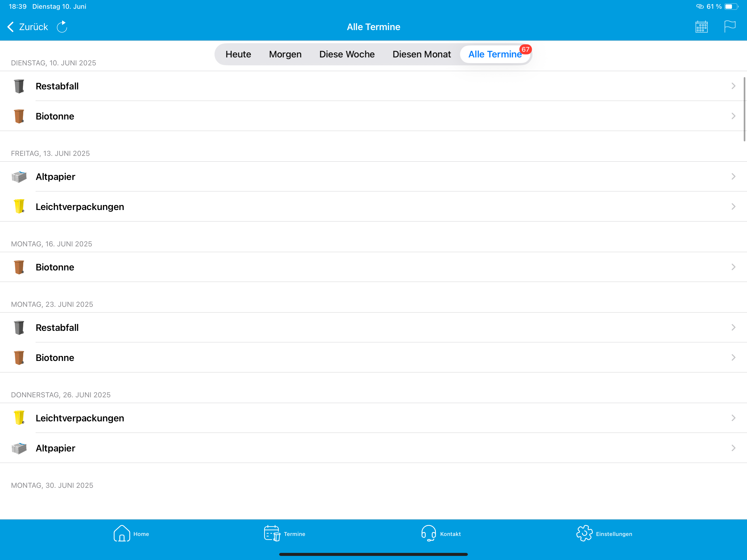Open Biotonne chevron on 16. Juni
Screen dimensions: 747x560
coord(734,267)
